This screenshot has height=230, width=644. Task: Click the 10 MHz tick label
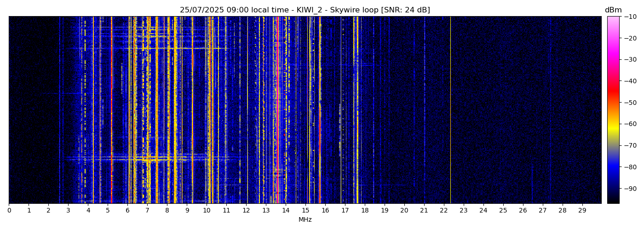[x=207, y=211]
